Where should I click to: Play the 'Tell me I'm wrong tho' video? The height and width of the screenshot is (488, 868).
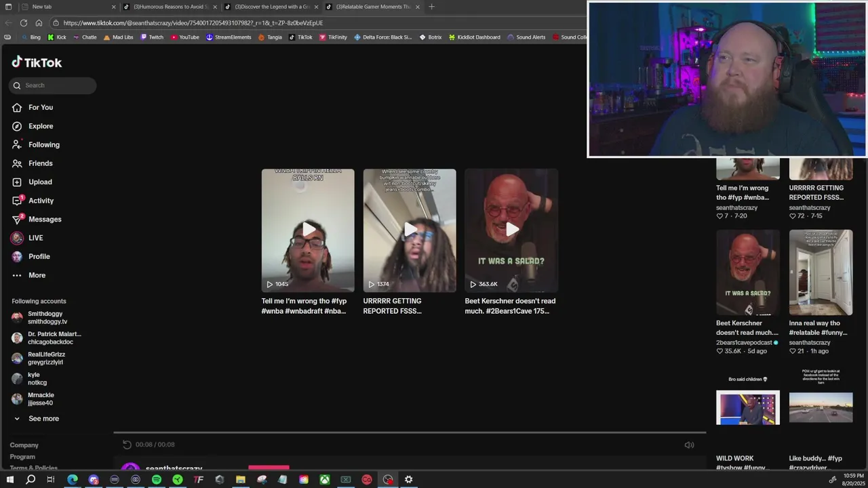pyautogui.click(x=308, y=230)
